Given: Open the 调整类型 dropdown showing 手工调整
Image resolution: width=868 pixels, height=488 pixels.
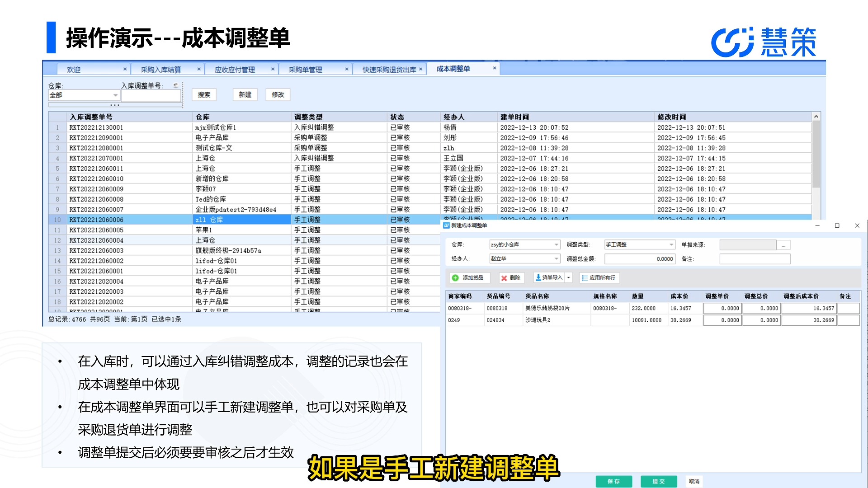Looking at the screenshot, I should 671,244.
